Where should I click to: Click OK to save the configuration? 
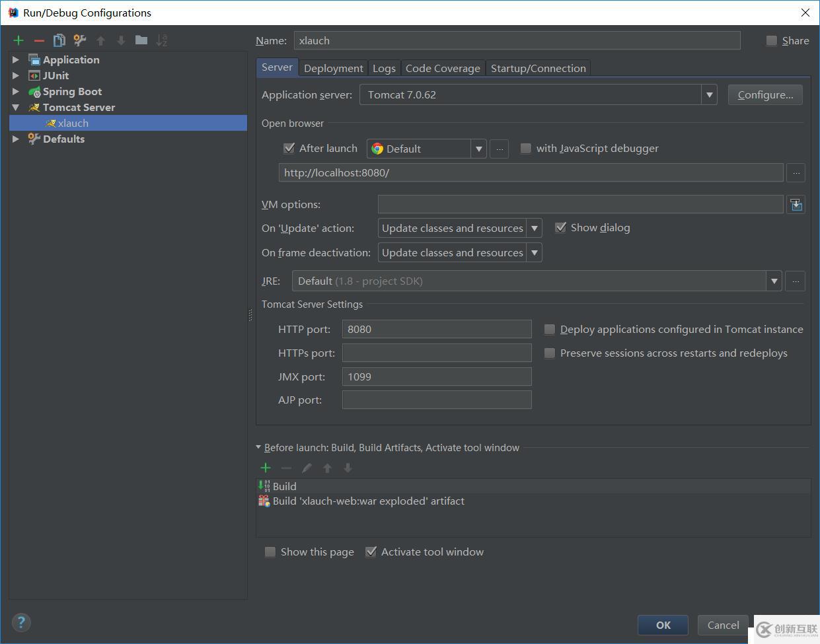663,625
